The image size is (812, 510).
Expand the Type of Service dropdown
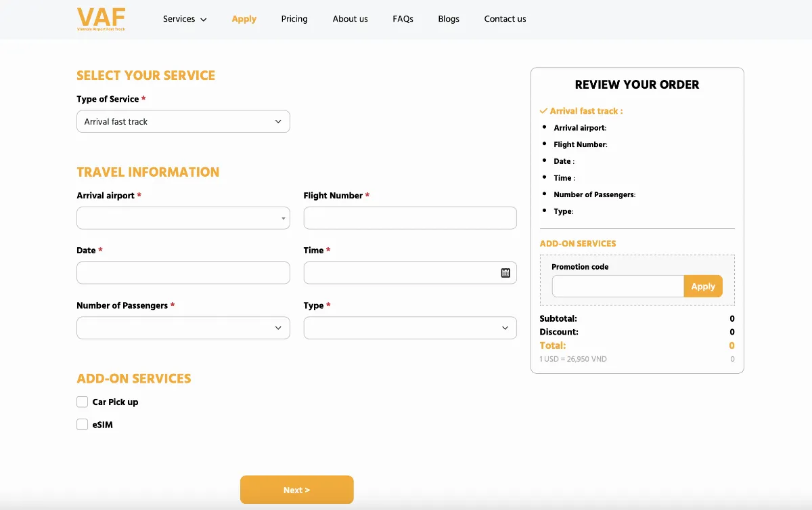[x=183, y=122]
